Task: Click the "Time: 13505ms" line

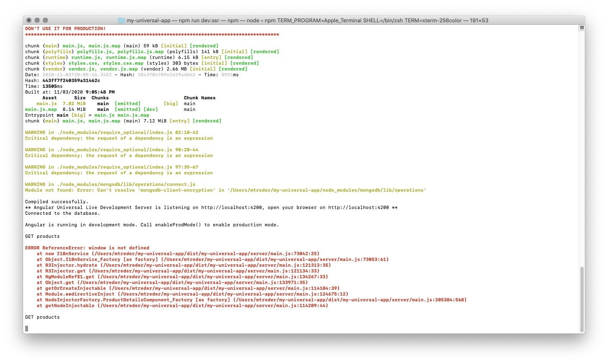Action: click(x=44, y=86)
